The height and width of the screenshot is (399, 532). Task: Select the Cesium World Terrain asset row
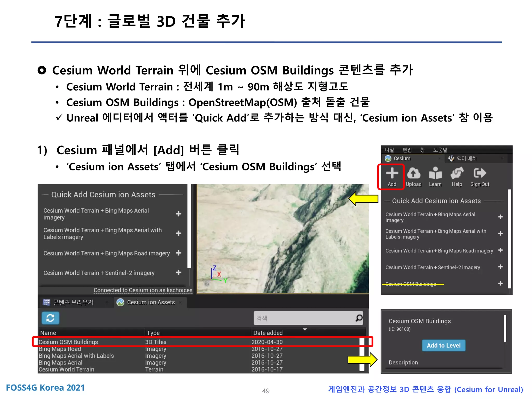coord(199,369)
